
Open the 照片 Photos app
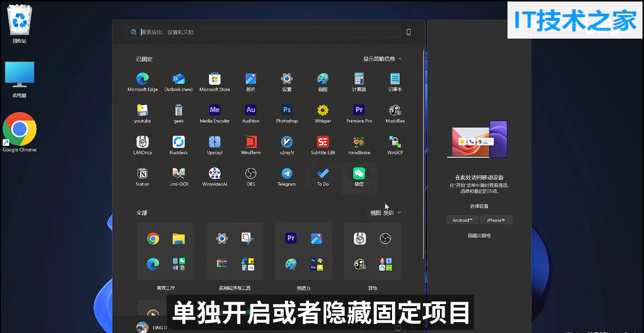tap(251, 82)
